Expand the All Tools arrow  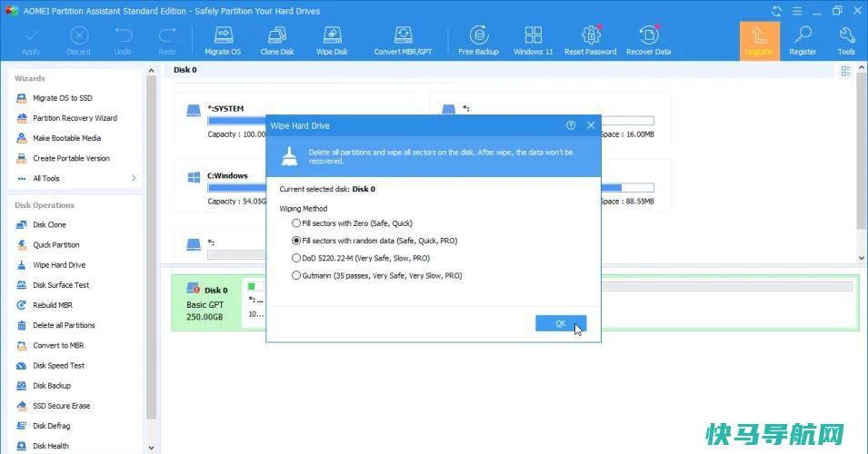[134, 178]
